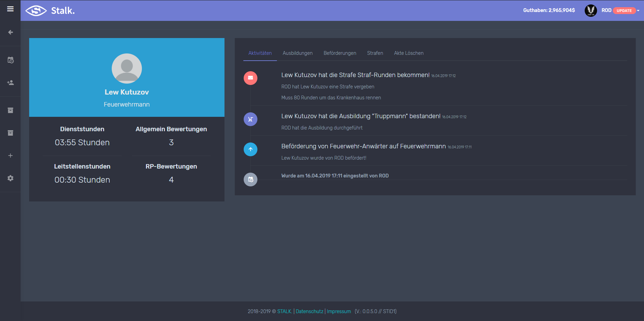This screenshot has height=321, width=644.
Task: Open the upper archive box sidebar icon
Action: click(10, 110)
